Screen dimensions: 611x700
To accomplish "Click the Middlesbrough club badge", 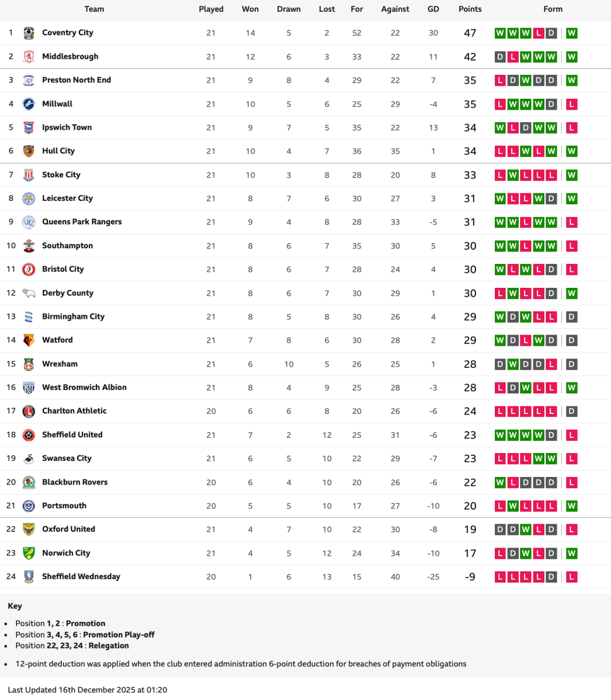I will tap(29, 57).
